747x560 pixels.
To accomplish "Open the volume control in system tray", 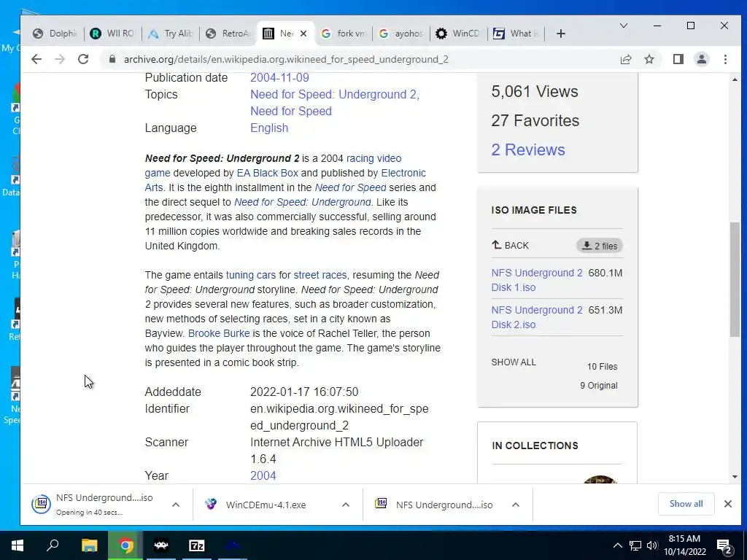I will [x=651, y=545].
